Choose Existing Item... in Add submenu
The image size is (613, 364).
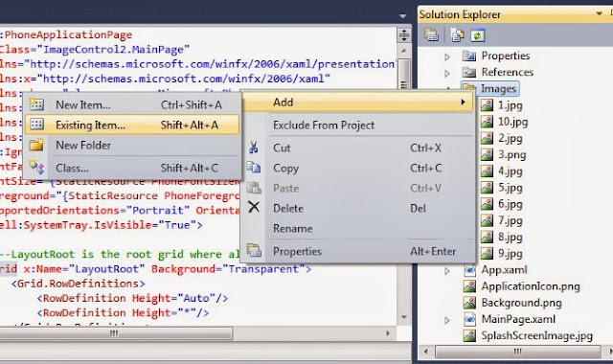[132, 125]
